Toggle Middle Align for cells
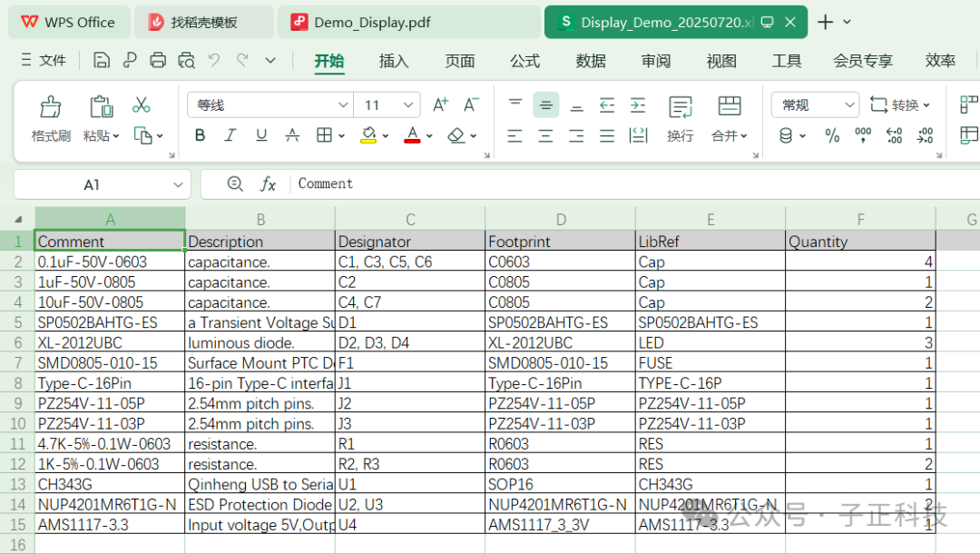Image resolution: width=980 pixels, height=554 pixels. click(545, 104)
